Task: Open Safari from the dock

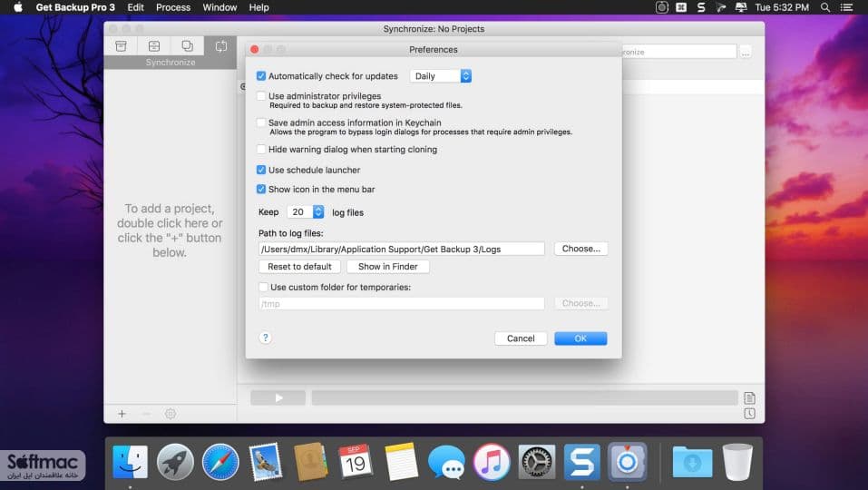Action: point(220,462)
